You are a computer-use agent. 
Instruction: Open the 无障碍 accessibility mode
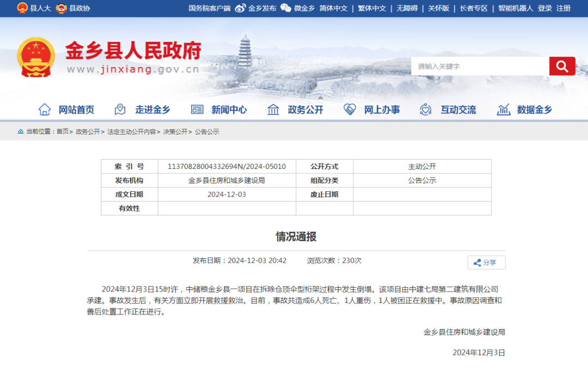point(407,8)
